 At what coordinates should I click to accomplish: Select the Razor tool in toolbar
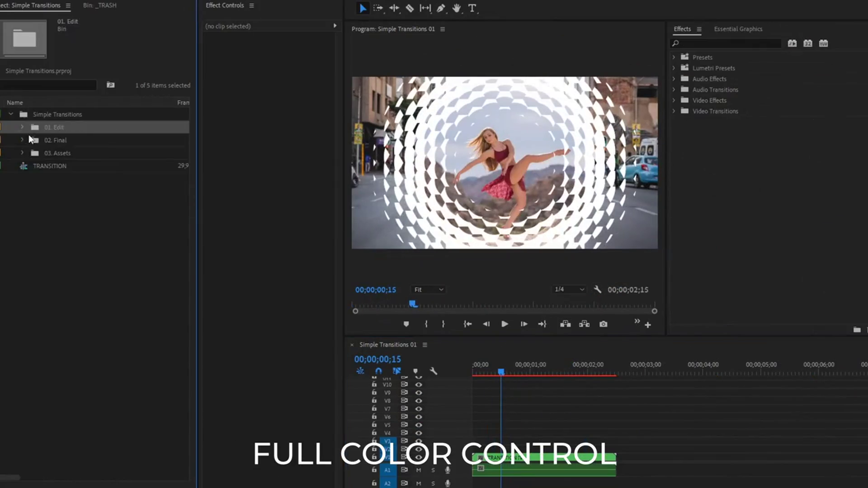[x=410, y=8]
